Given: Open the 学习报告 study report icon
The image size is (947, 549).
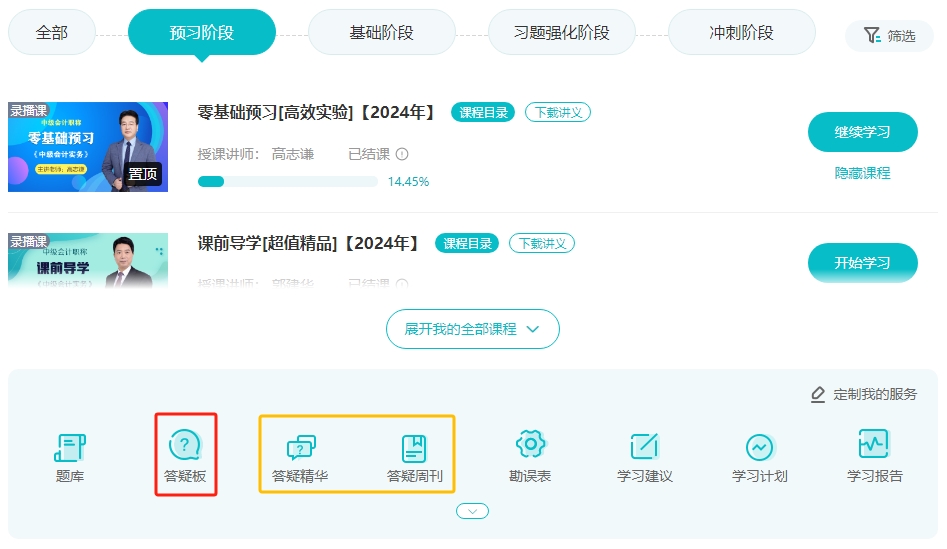Looking at the screenshot, I should pyautogui.click(x=874, y=445).
